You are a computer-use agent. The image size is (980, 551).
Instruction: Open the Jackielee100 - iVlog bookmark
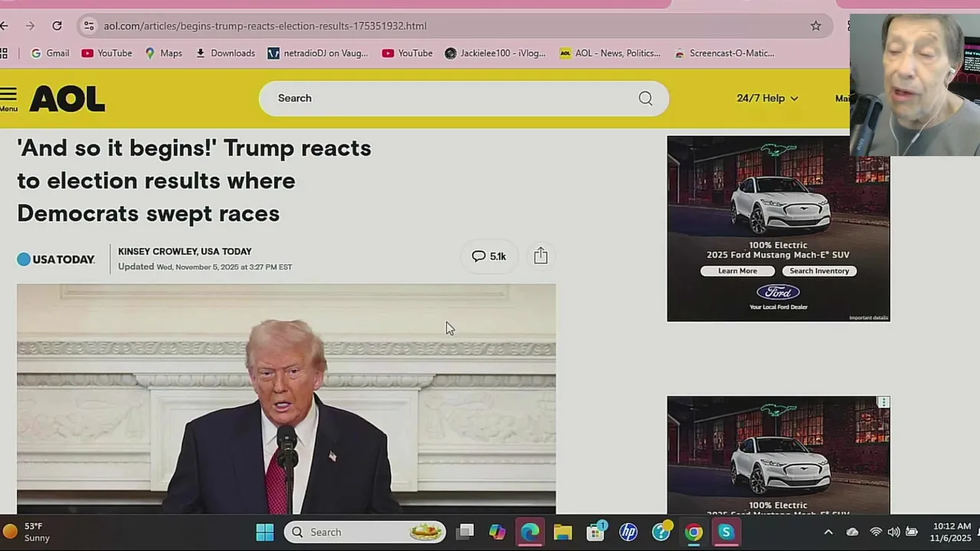pos(495,54)
